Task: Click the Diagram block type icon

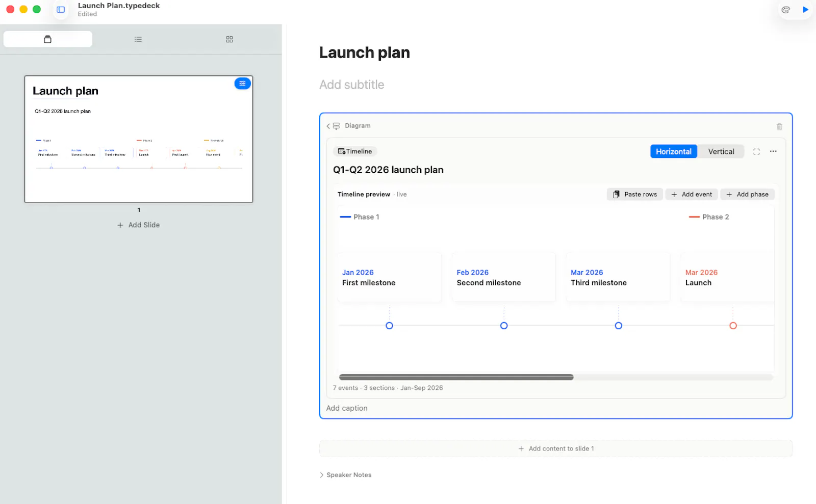Action: point(337,126)
